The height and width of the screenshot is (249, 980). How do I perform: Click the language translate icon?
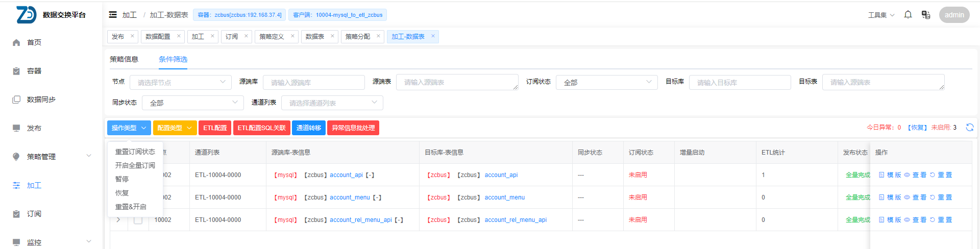pos(925,15)
